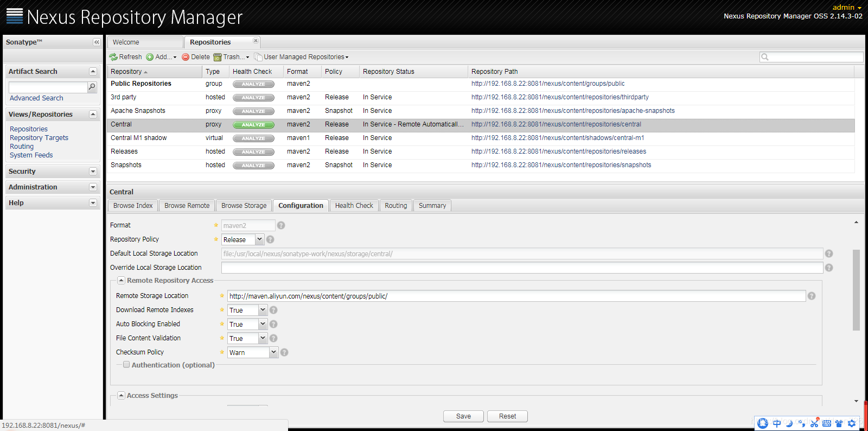Open the Browse Remote tab
This screenshot has height=431, width=868.
pyautogui.click(x=187, y=206)
